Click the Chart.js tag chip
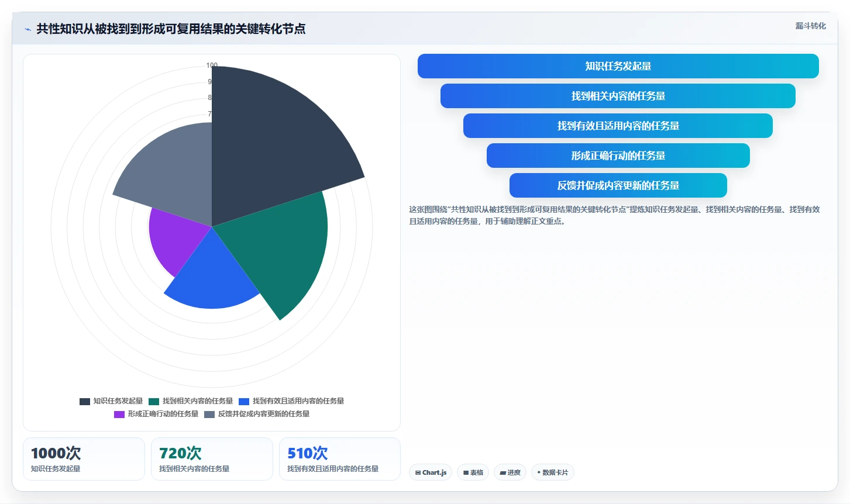Image resolution: width=850 pixels, height=504 pixels. click(x=431, y=472)
